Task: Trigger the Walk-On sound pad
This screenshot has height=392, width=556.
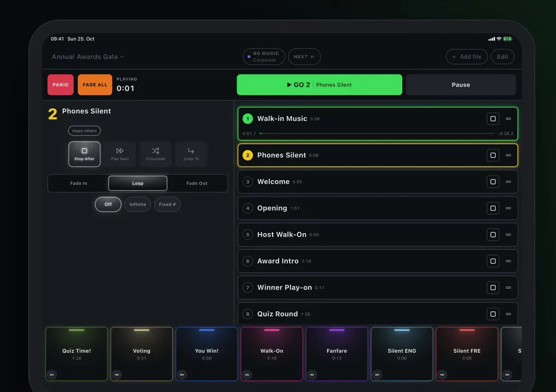Action: point(271,354)
